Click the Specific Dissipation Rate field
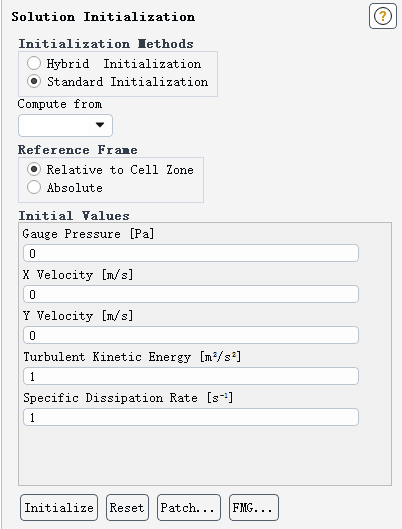 (191, 417)
